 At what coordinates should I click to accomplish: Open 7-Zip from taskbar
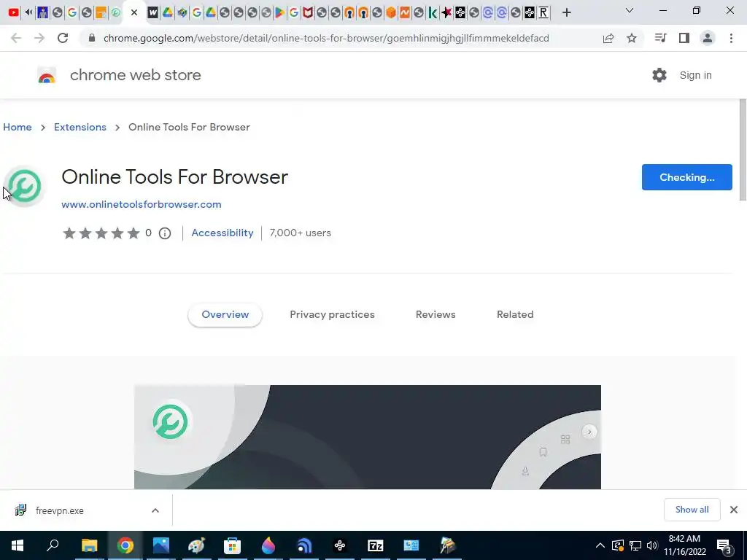(x=376, y=545)
